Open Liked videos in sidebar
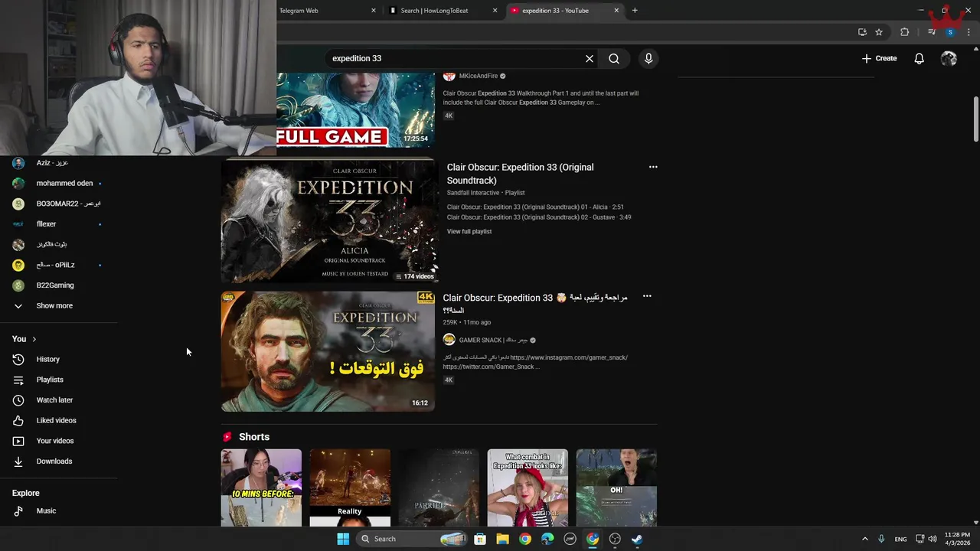The width and height of the screenshot is (980, 551). pos(56,420)
